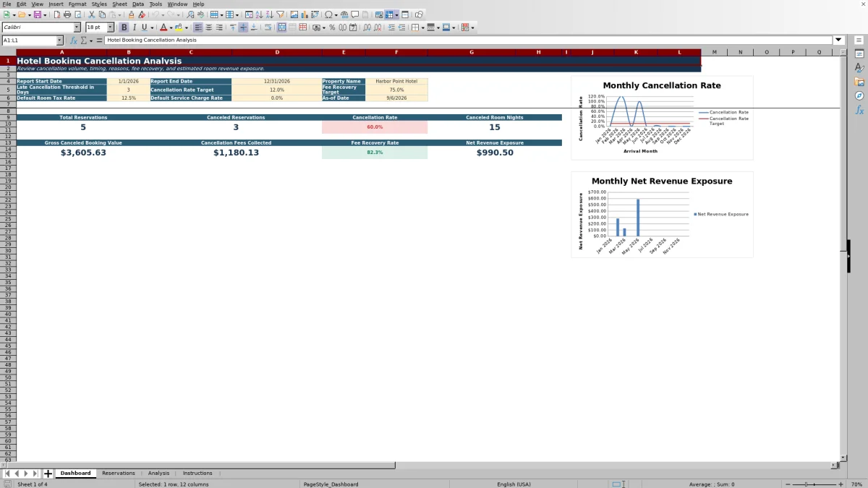Click the Export as PDF icon
This screenshot has height=488, width=868.
[56, 14]
